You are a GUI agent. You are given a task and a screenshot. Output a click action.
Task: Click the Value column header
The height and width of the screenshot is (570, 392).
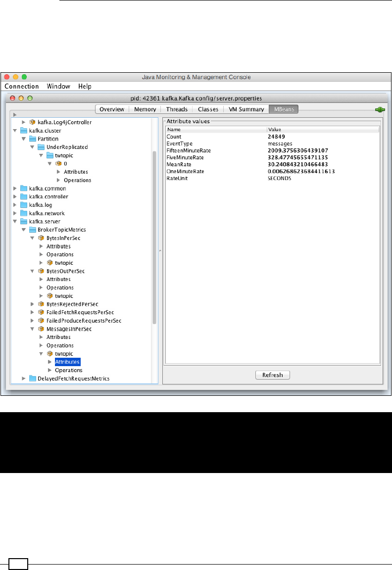click(323, 130)
